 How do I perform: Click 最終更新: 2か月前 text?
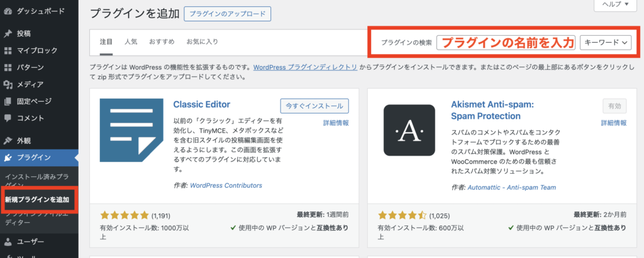click(600, 214)
